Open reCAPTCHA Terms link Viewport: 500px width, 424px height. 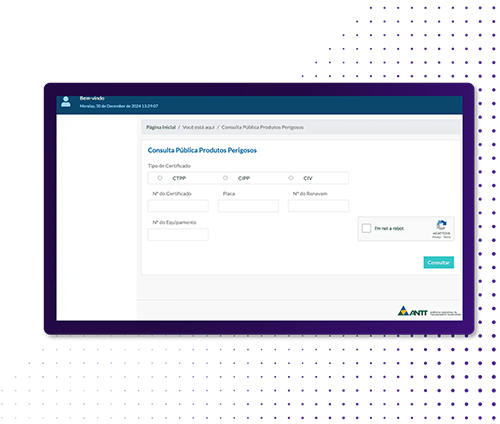click(447, 237)
